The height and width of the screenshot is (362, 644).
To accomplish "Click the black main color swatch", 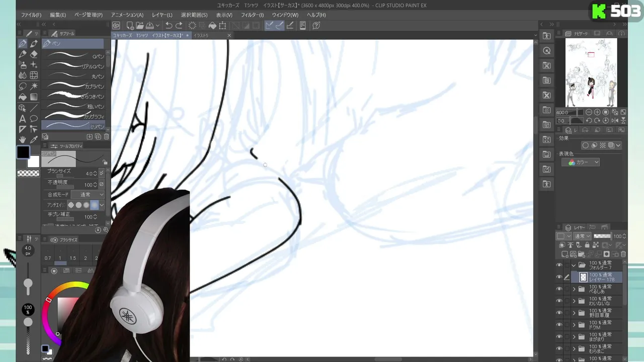I will tap(23, 152).
